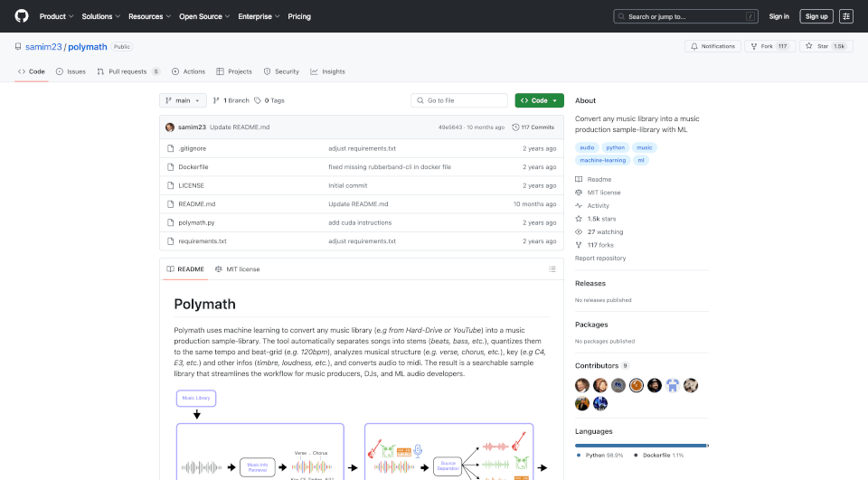Click the Go to file search box
The width and height of the screenshot is (868, 480).
pyautogui.click(x=459, y=100)
